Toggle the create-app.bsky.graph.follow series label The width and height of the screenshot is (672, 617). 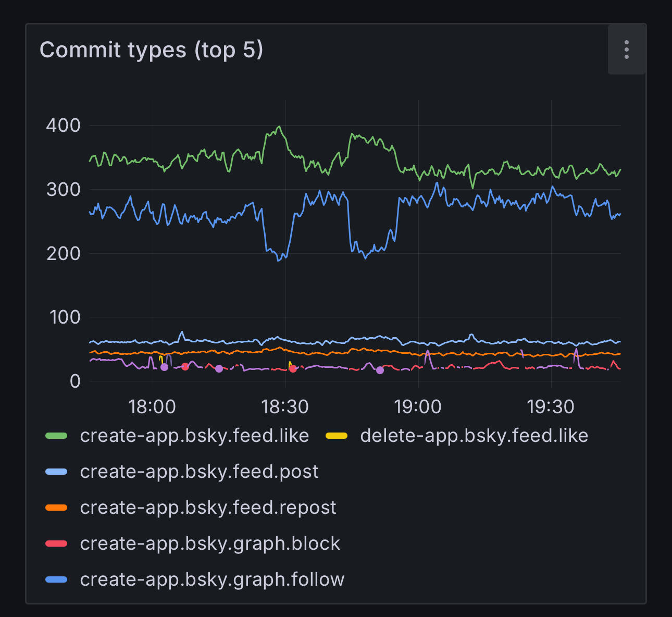212,579
